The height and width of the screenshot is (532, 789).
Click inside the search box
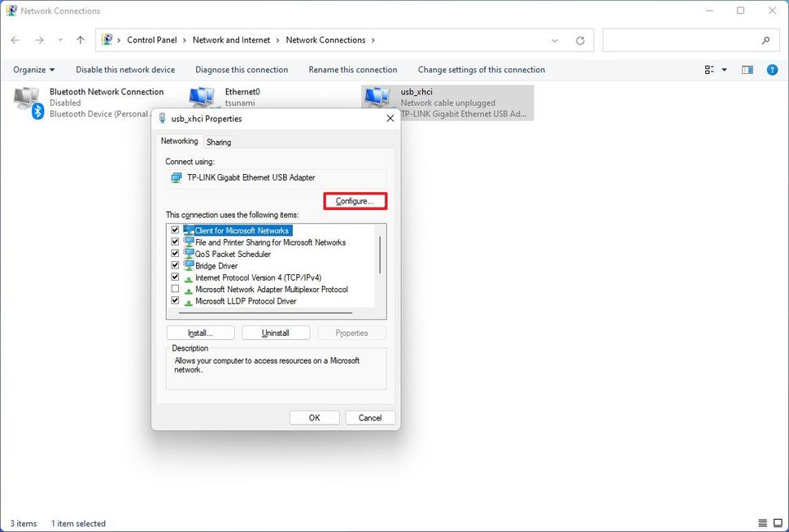point(691,40)
